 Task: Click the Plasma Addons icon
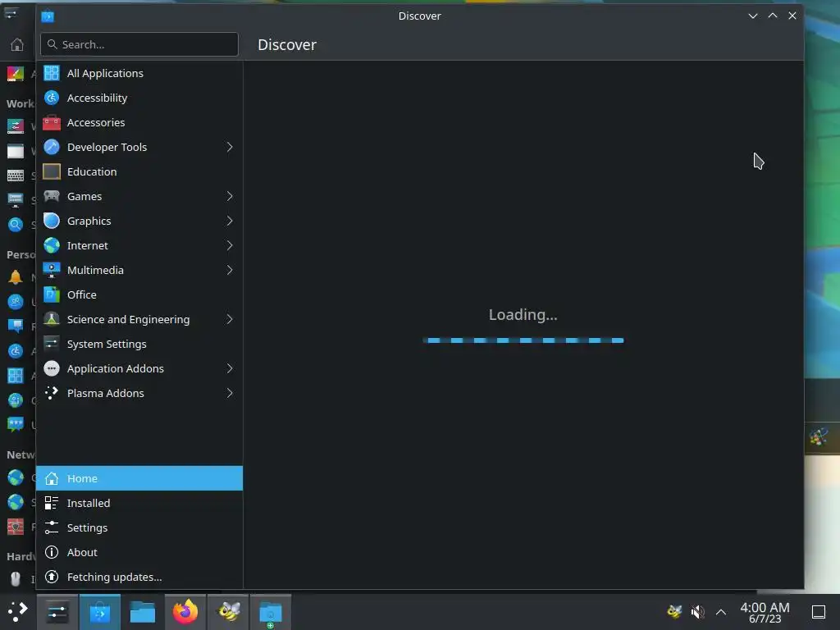tap(52, 393)
